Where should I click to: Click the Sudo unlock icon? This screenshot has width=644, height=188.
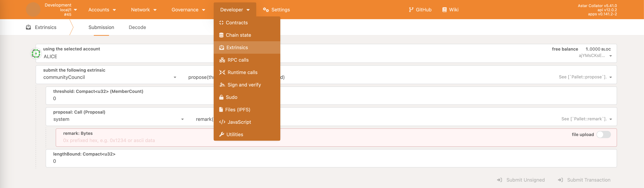pyautogui.click(x=221, y=97)
